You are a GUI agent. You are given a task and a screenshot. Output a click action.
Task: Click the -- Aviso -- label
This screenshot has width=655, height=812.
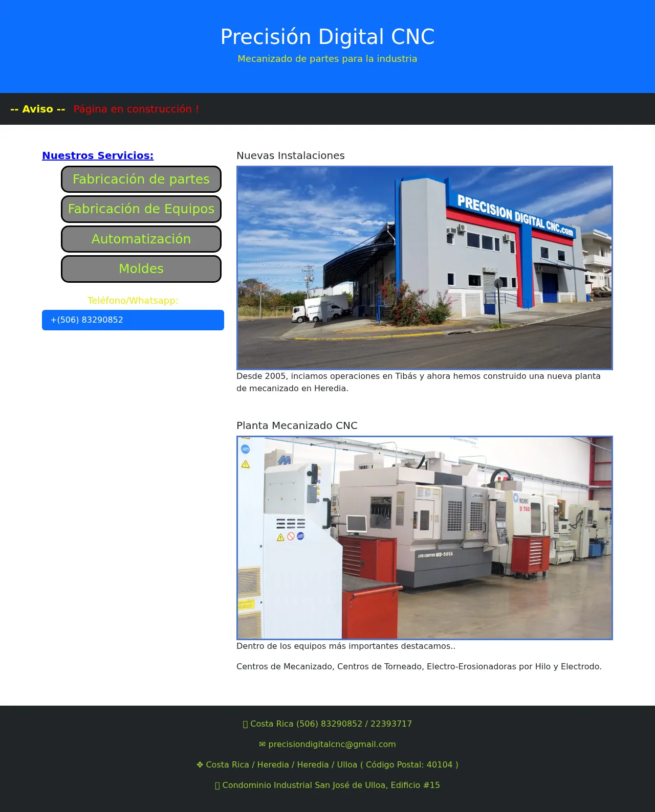(x=38, y=109)
